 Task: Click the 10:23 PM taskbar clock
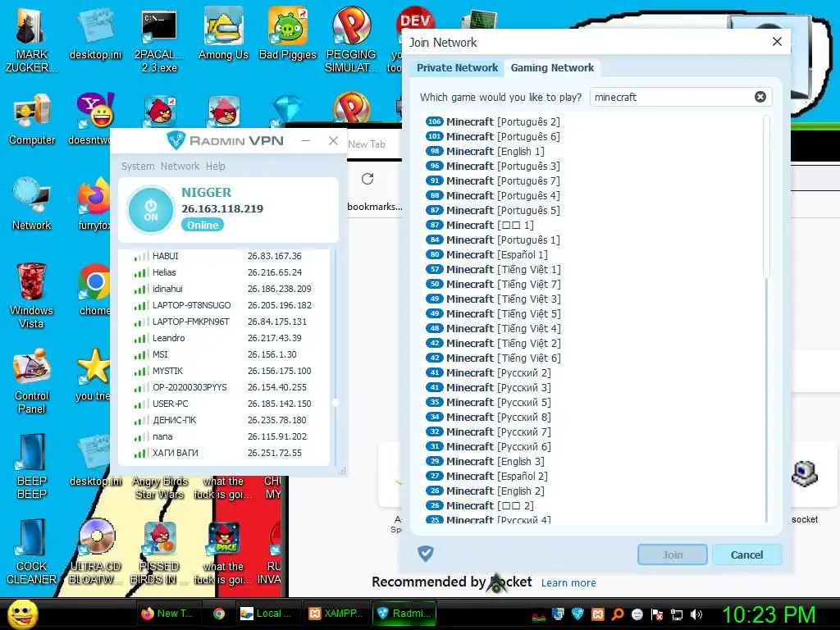point(769,615)
